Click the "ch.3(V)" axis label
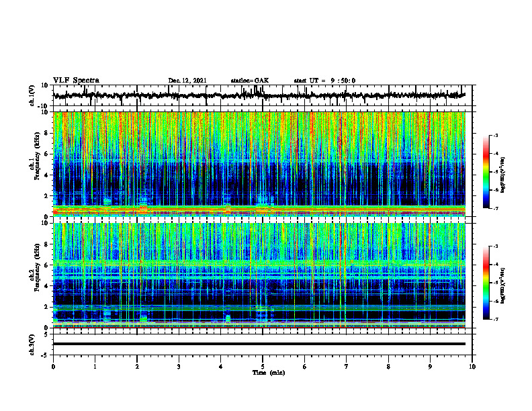This screenshot has height=411, width=532. [x=32, y=345]
